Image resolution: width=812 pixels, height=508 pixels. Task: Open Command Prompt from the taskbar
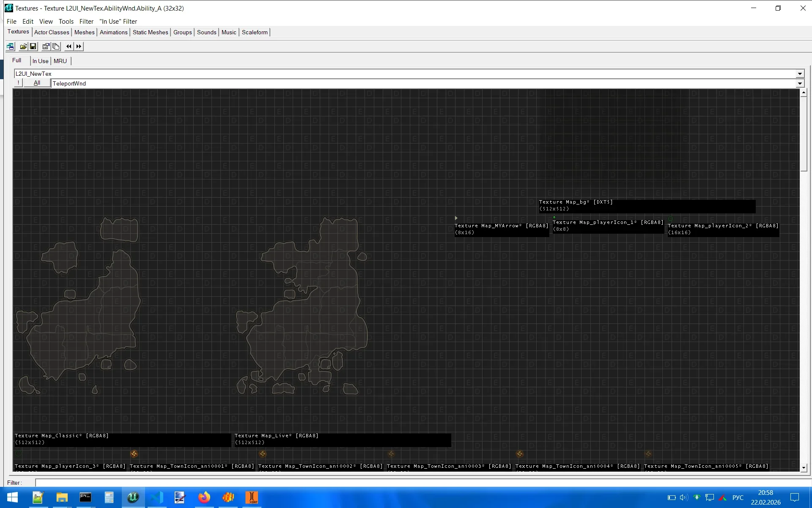coord(85,497)
